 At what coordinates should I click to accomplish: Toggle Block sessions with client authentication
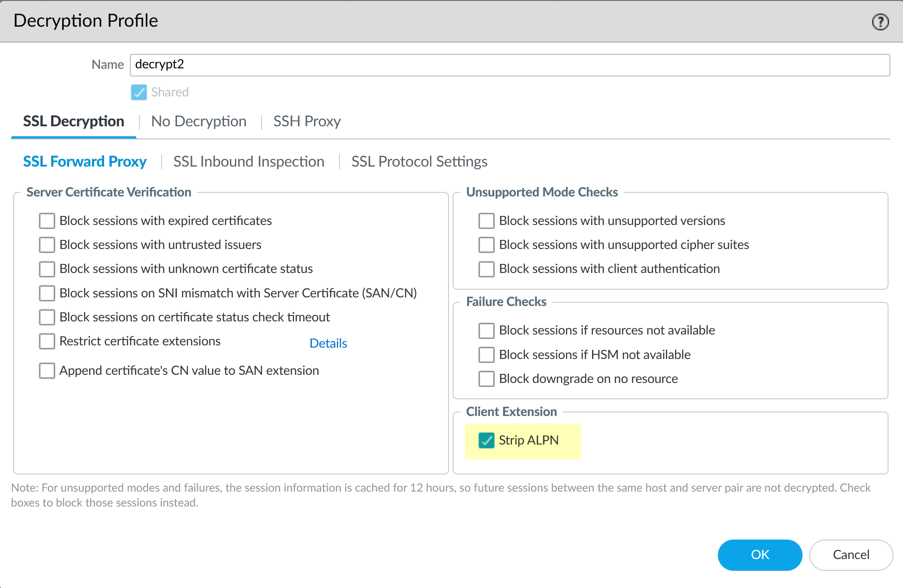point(487,269)
